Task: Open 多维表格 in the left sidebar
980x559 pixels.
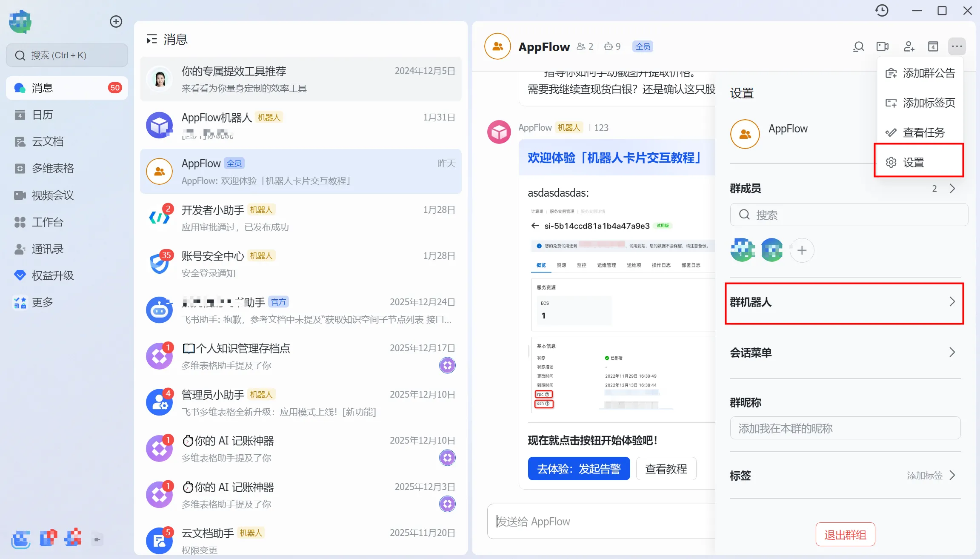Action: [x=53, y=169]
